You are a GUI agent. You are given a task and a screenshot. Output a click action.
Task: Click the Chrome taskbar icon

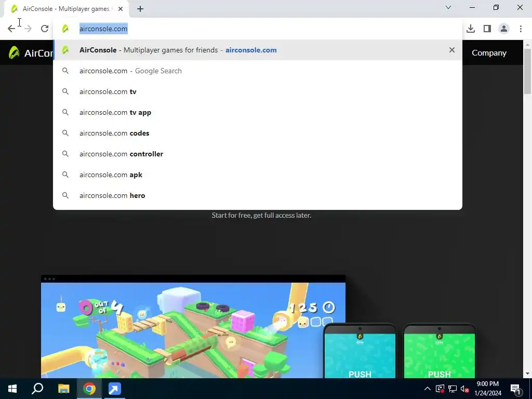89,389
